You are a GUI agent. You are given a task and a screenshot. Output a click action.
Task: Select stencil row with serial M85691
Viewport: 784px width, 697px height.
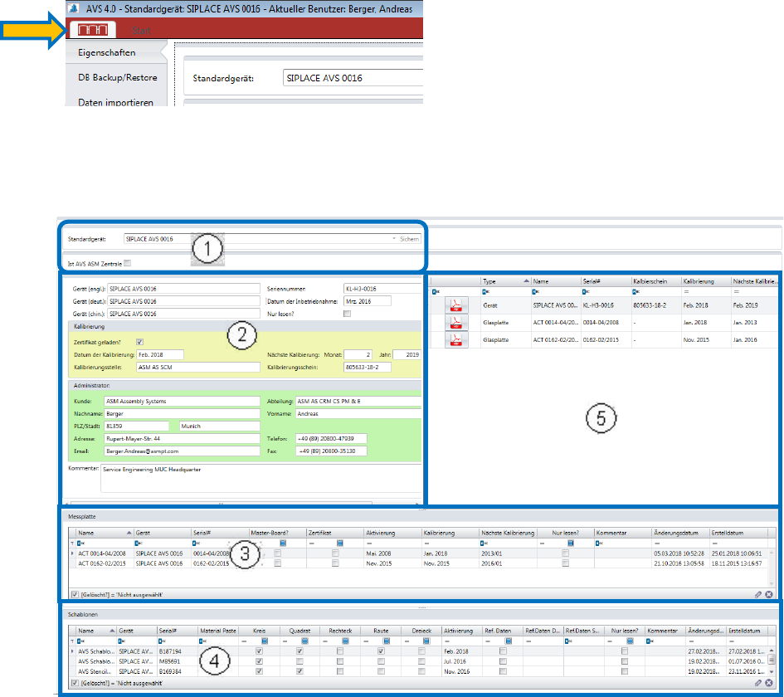point(420,661)
